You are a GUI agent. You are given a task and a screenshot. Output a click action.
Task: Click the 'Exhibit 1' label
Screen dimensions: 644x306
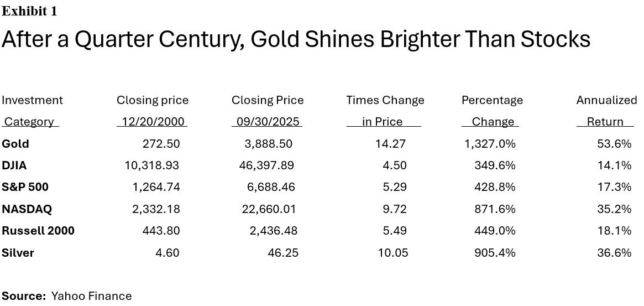[29, 11]
